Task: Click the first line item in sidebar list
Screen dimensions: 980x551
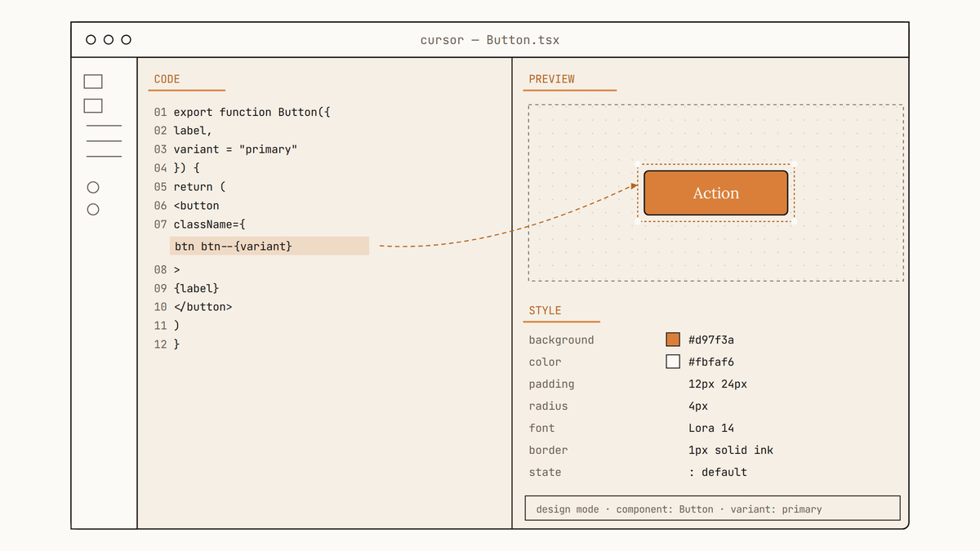Action: tap(104, 126)
